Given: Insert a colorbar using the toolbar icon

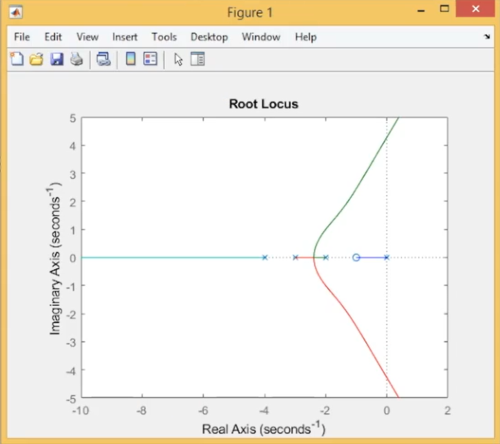Looking at the screenshot, I should pyautogui.click(x=131, y=59).
